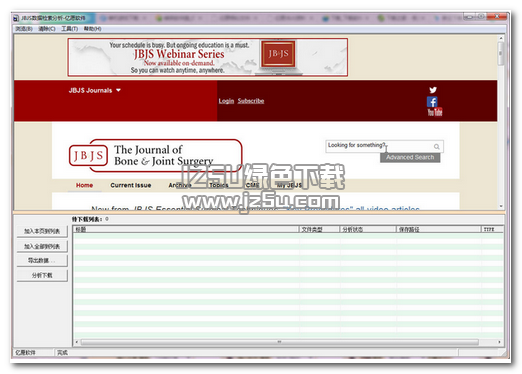Click the 分析下载 button

pyautogui.click(x=42, y=275)
